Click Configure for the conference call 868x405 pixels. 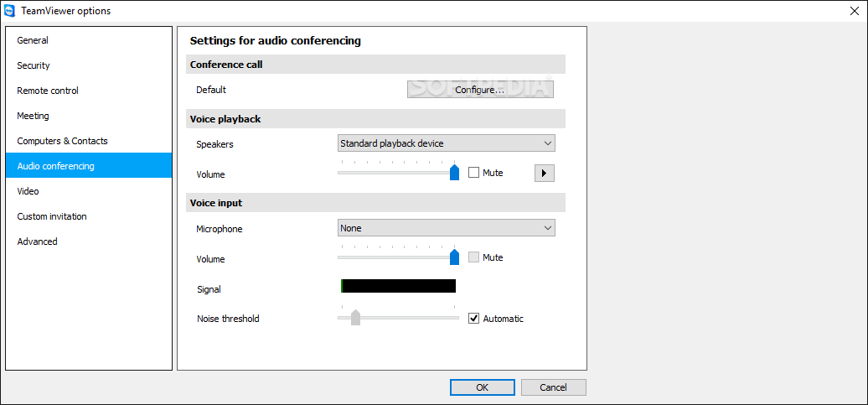pyautogui.click(x=480, y=90)
